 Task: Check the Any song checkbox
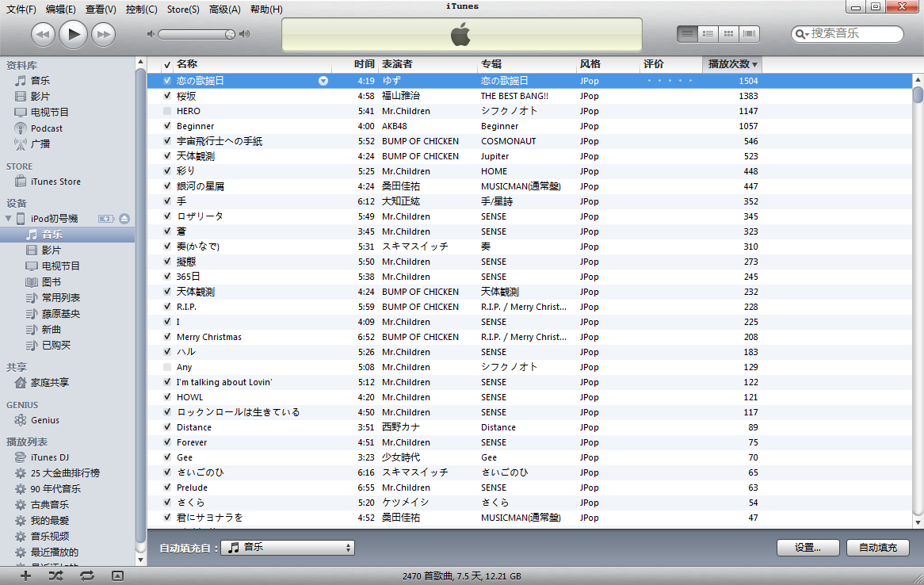167,367
